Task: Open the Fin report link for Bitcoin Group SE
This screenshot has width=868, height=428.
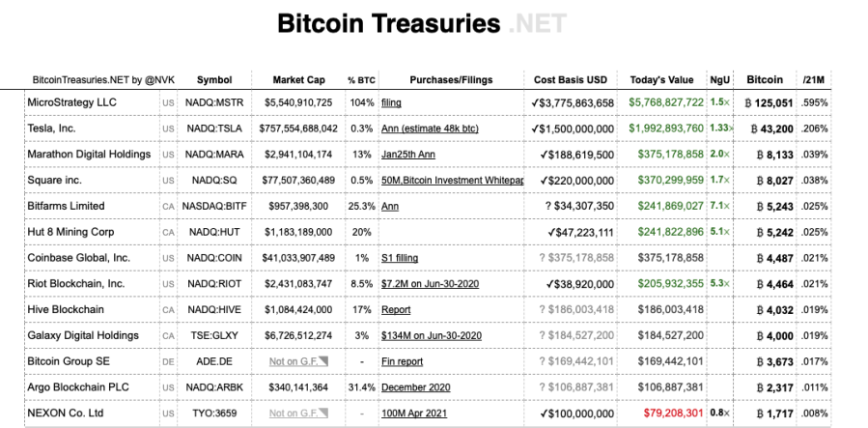Action: pos(402,361)
